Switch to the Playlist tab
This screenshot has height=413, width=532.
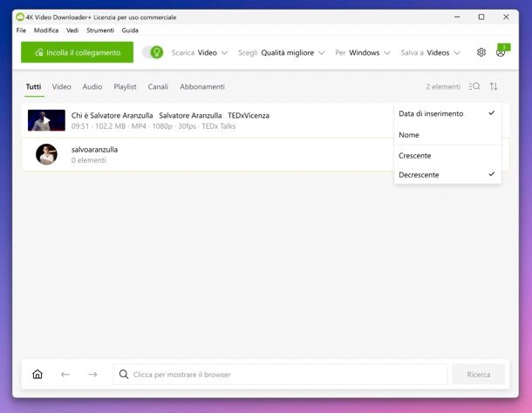(x=125, y=87)
